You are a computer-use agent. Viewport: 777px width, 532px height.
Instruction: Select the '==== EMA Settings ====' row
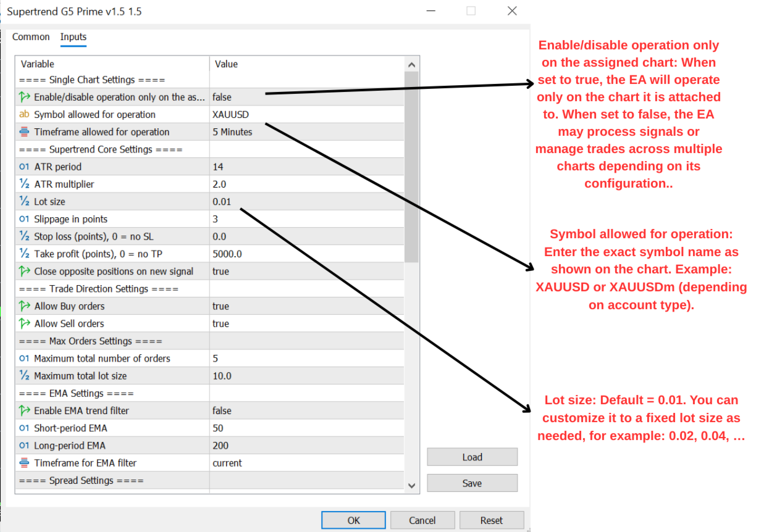[210, 393]
